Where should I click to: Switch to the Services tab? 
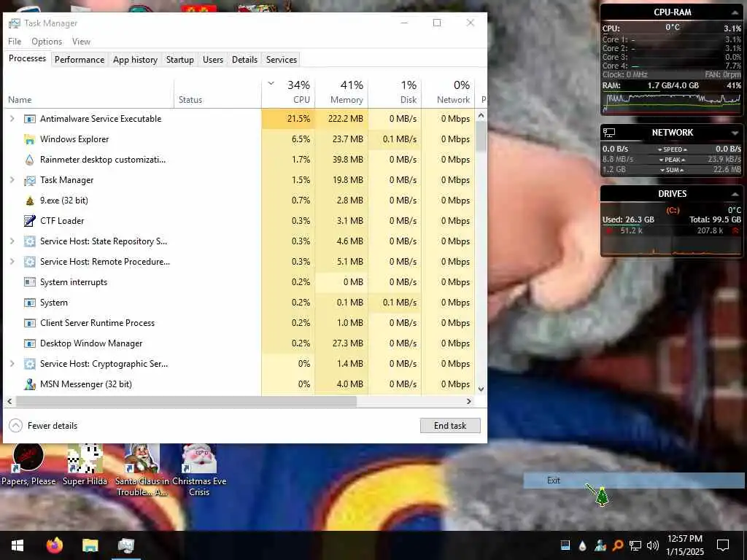pyautogui.click(x=281, y=60)
